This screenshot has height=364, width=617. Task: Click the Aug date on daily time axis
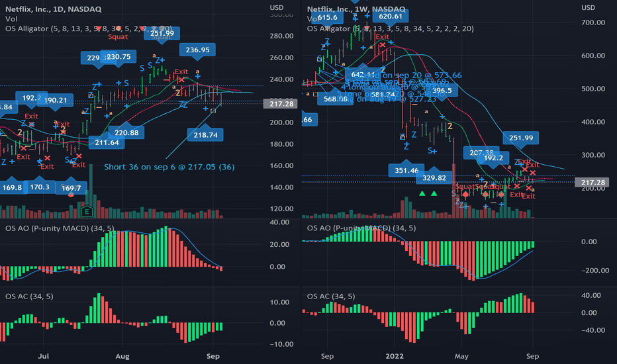coord(122,356)
